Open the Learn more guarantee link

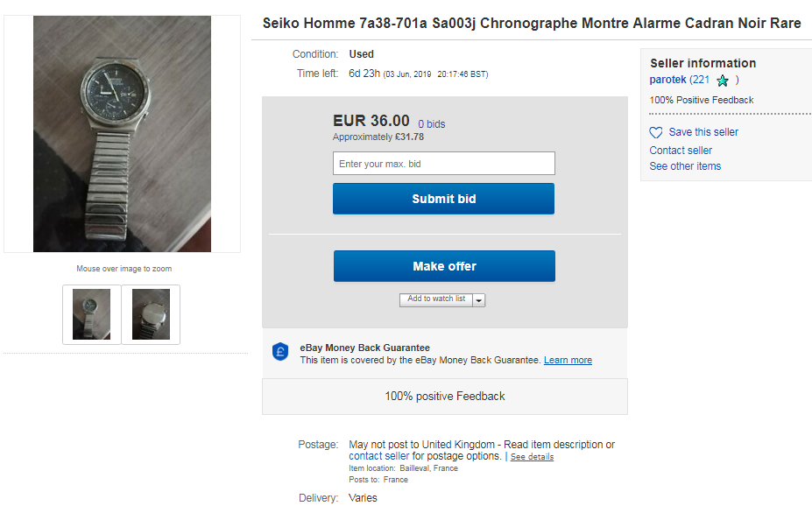pos(568,361)
